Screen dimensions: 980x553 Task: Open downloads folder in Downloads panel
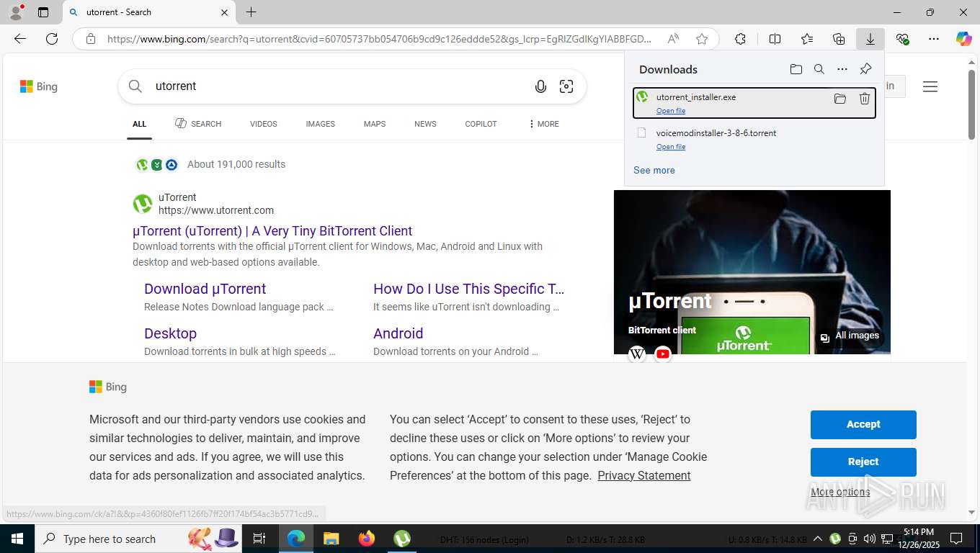796,69
